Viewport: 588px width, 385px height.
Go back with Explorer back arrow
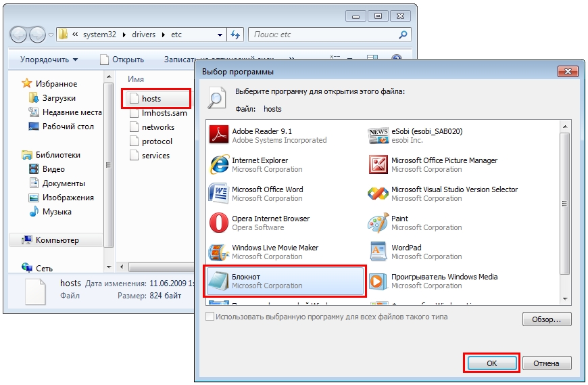tap(18, 35)
